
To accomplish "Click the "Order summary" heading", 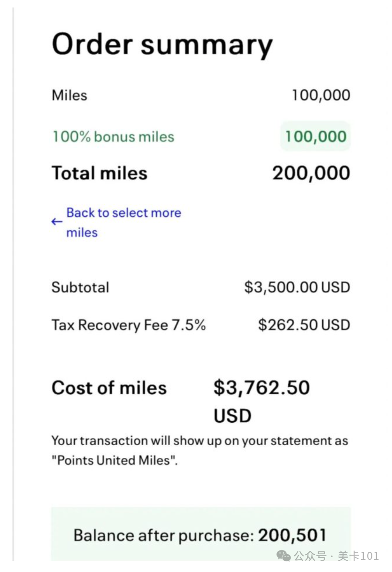I will coord(162,45).
